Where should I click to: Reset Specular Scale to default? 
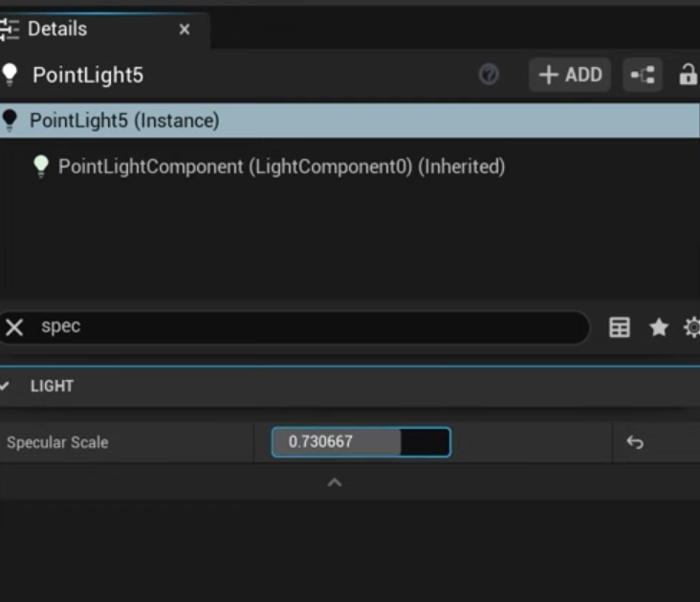coord(635,442)
